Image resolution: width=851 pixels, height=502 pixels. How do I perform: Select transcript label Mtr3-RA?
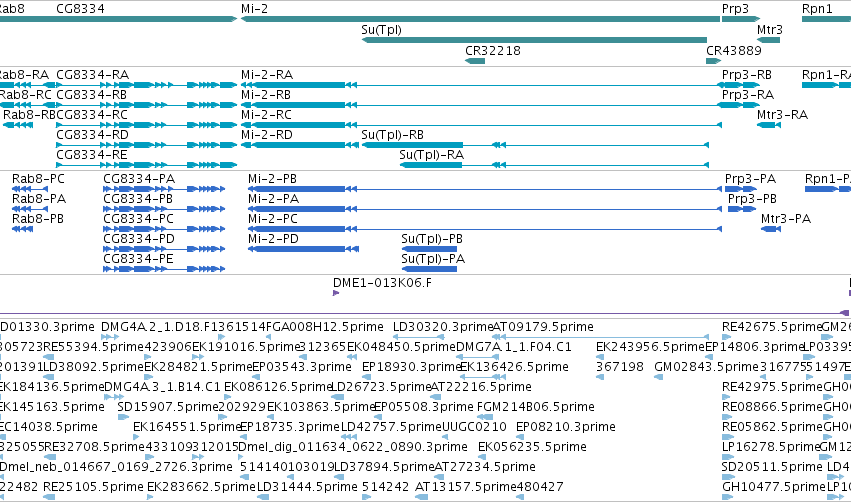coord(783,115)
